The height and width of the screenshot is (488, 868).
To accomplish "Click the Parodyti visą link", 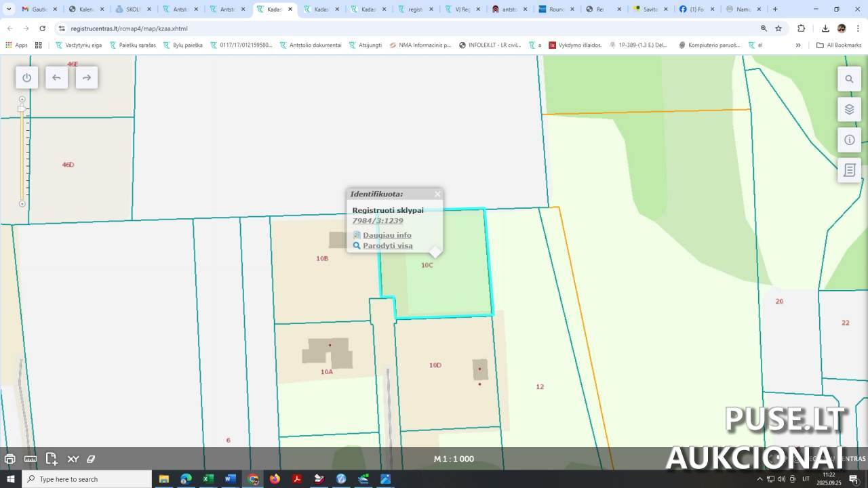I will [387, 245].
